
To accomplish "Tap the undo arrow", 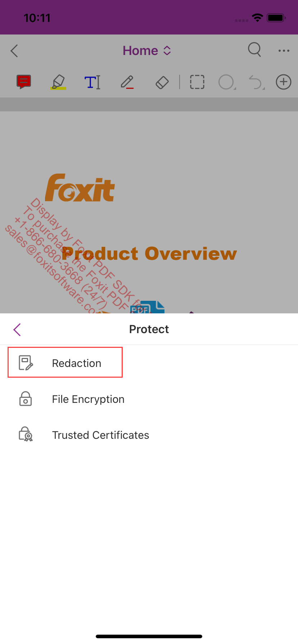I will (x=256, y=82).
